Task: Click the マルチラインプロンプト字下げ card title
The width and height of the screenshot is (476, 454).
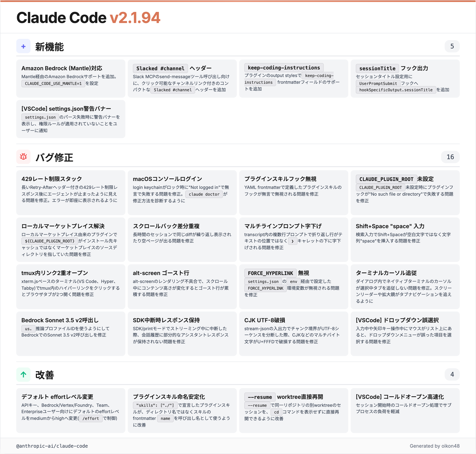Action: [x=283, y=226]
